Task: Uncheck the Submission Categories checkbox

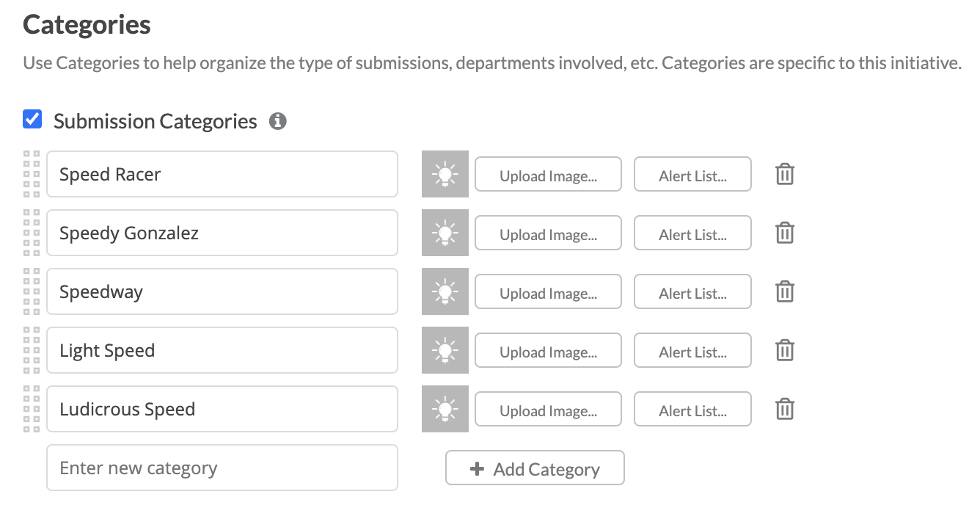Action: (x=32, y=119)
